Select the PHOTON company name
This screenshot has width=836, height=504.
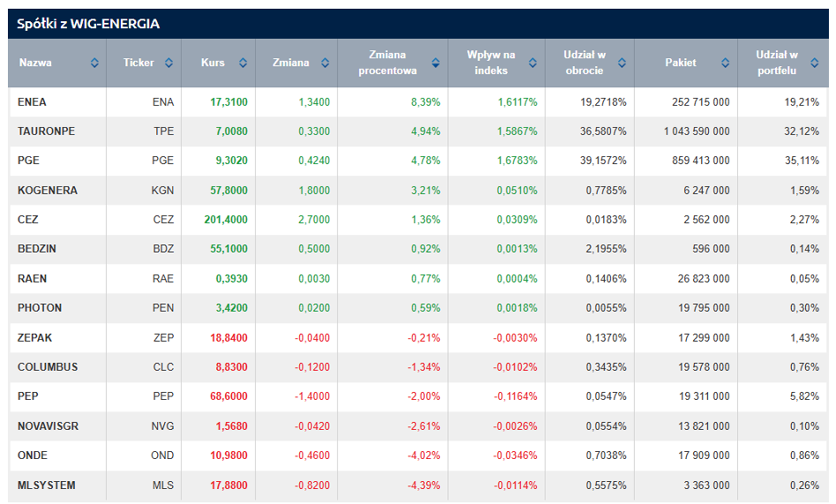pyautogui.click(x=40, y=308)
